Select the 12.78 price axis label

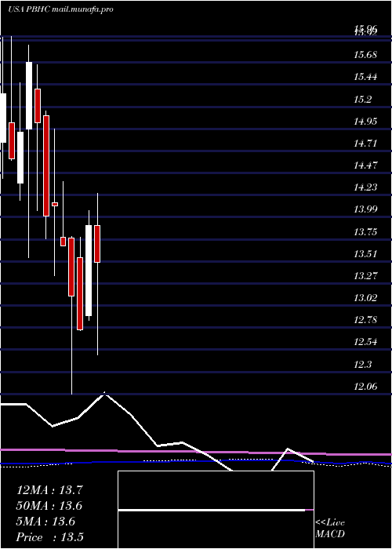point(365,320)
